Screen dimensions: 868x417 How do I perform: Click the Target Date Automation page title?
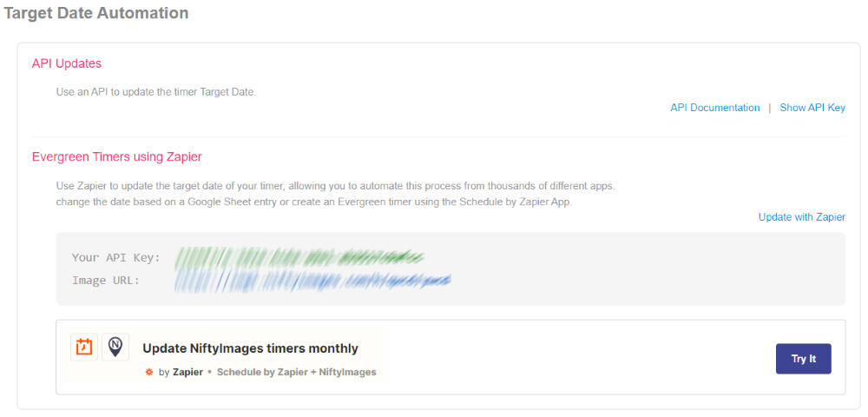tap(95, 13)
